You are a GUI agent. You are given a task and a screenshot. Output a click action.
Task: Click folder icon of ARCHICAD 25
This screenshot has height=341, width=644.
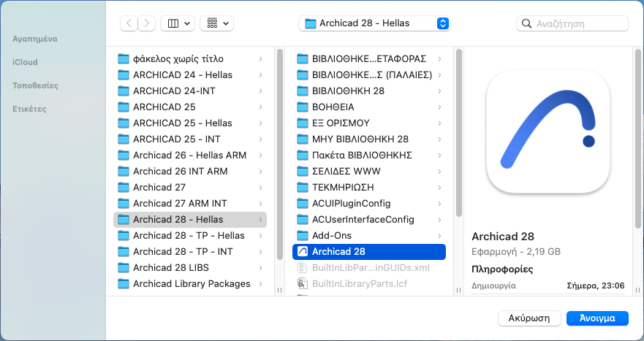click(124, 107)
